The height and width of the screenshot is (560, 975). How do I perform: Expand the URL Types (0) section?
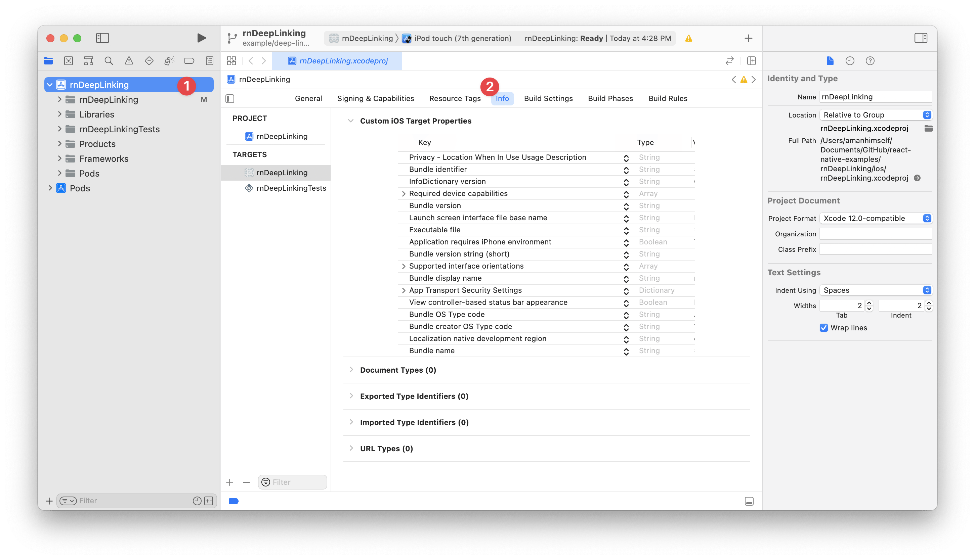tap(351, 448)
